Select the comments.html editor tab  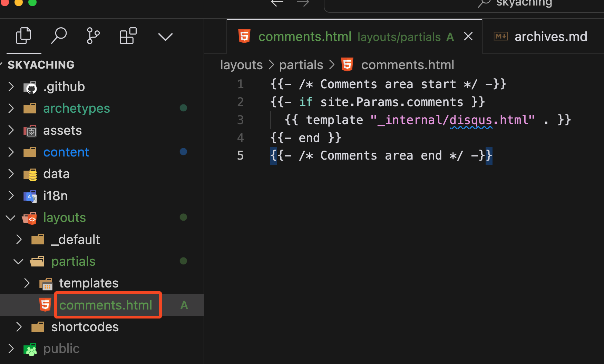[x=354, y=37]
